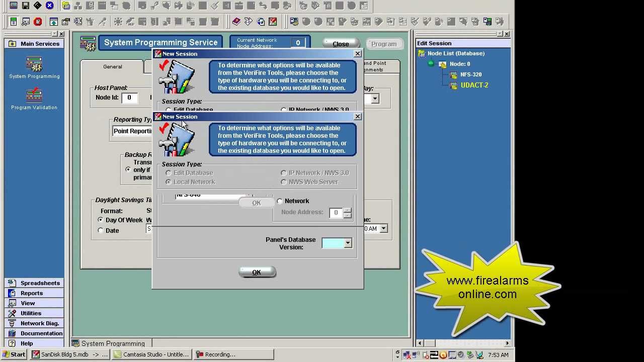Toggle the Backup Reporting transmit radio option
Viewport: 644px width, 362px height.
click(128, 170)
